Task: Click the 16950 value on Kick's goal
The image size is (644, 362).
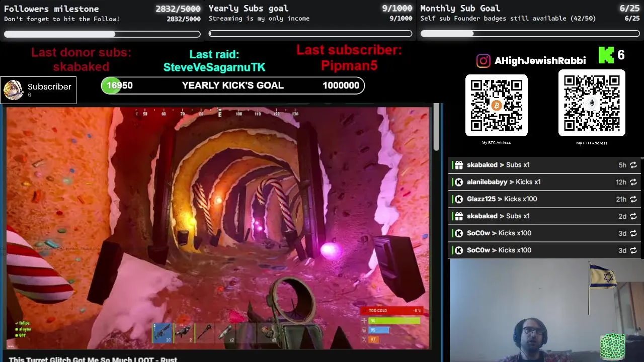Action: [x=120, y=85]
